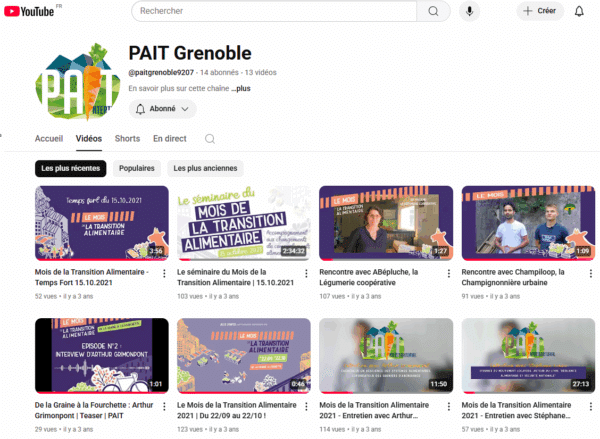Open more options for Du 22/09 au 22/10 video
The width and height of the screenshot is (600, 439).
pos(306,406)
